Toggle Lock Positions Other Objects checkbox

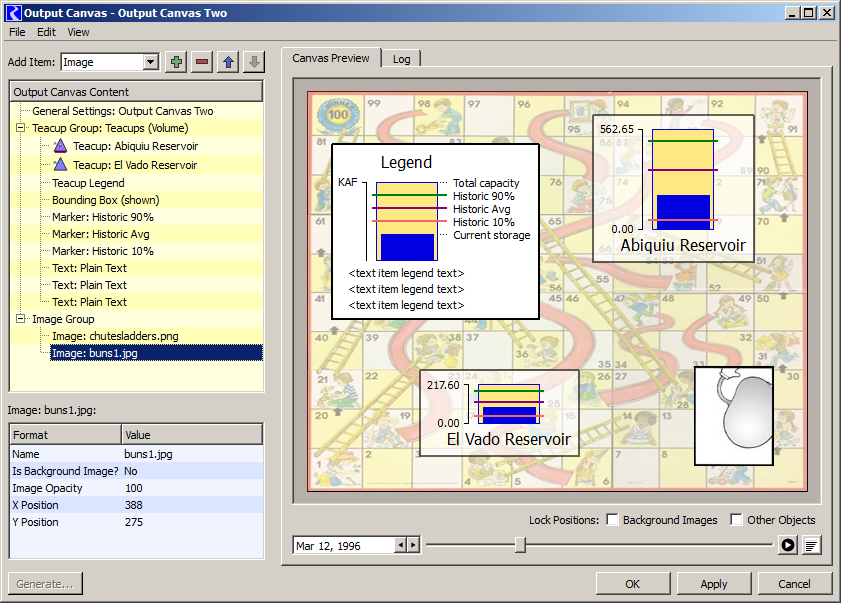(x=736, y=520)
